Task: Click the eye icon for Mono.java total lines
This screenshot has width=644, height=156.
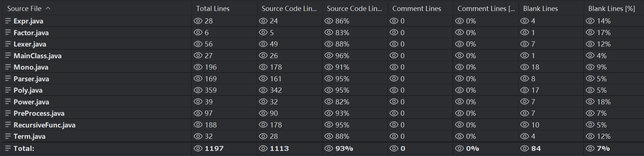Action: pyautogui.click(x=198, y=67)
